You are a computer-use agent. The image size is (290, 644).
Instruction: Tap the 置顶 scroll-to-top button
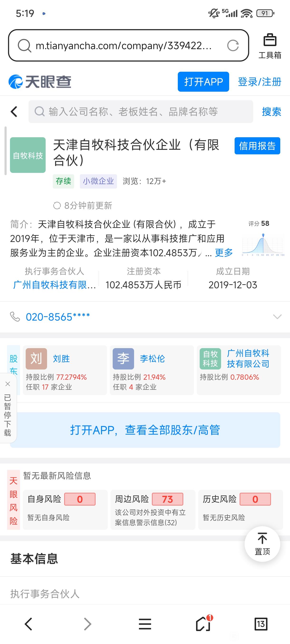(x=262, y=544)
